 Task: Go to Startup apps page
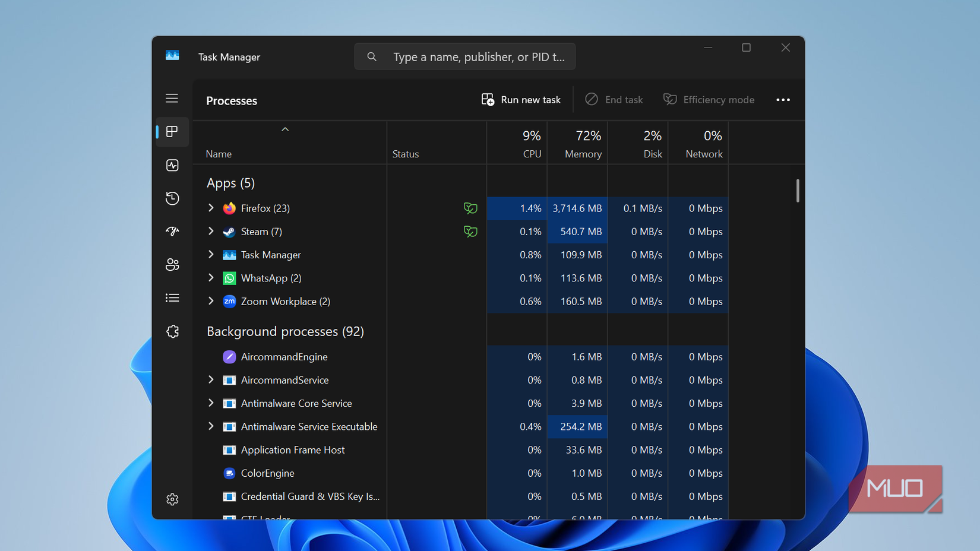(x=172, y=232)
